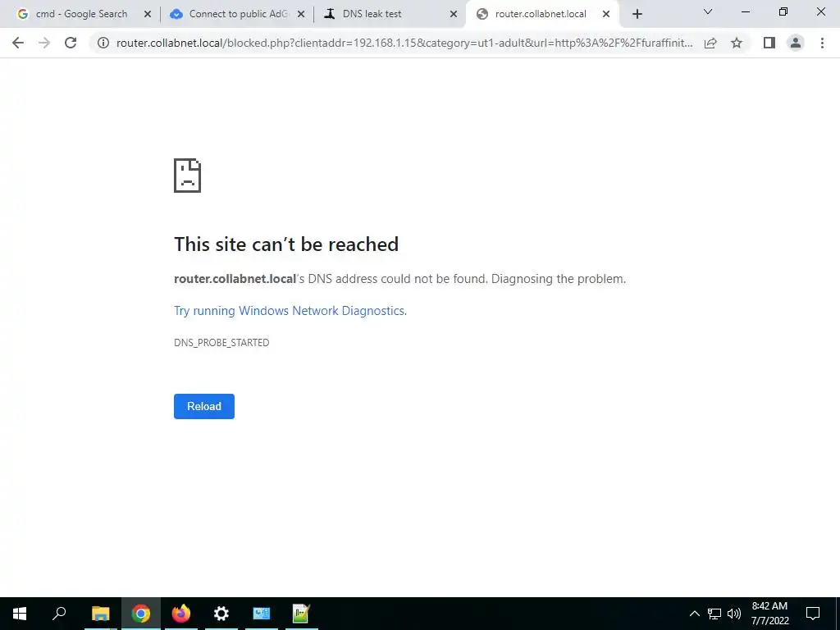This screenshot has height=630, width=840.
Task: Click the browser back arrow
Action: click(18, 43)
